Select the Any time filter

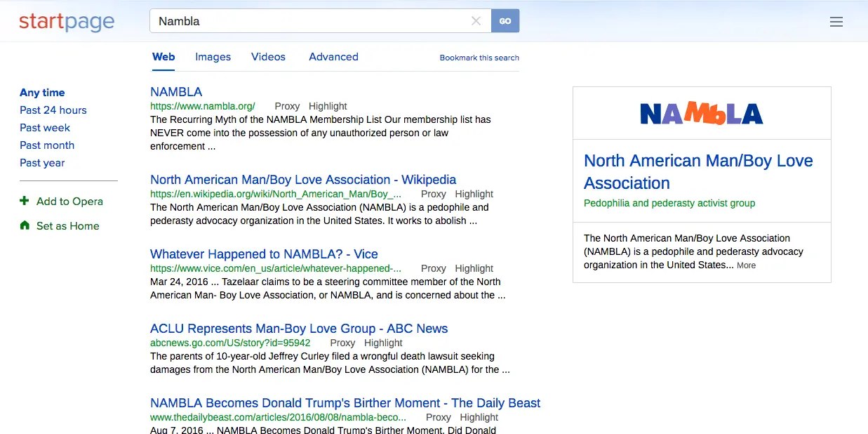click(42, 93)
